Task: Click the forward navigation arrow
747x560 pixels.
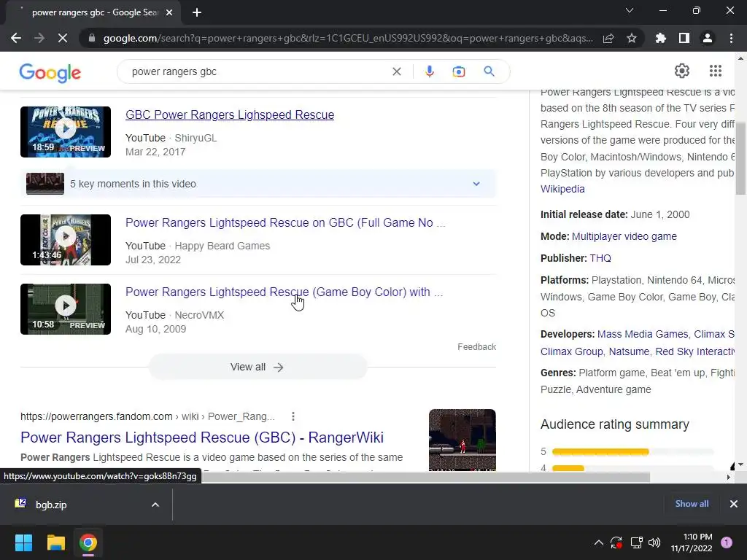Action: (x=39, y=38)
